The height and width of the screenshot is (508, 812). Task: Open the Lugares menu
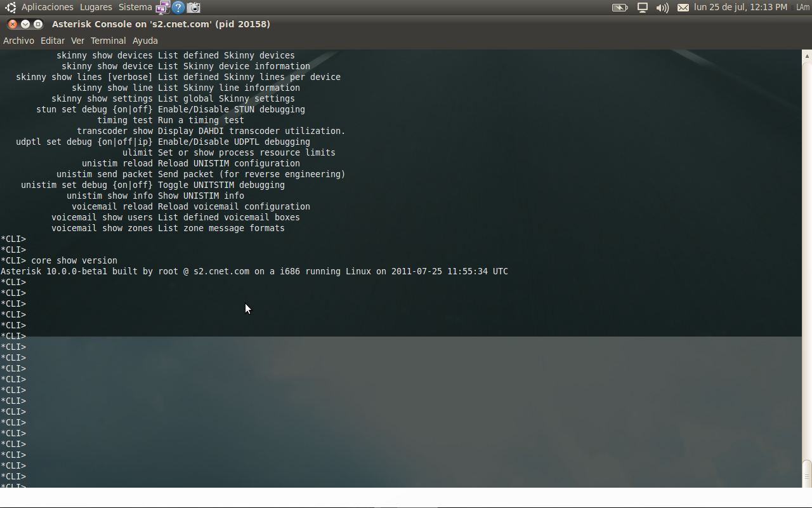tap(95, 7)
